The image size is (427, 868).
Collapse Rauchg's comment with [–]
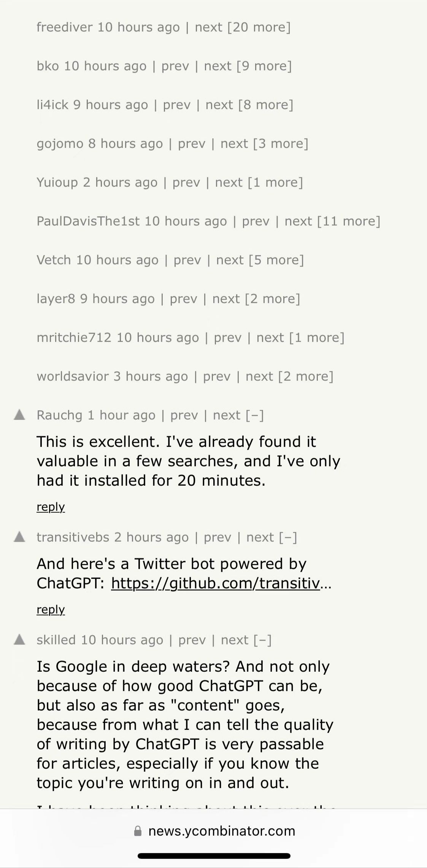click(255, 415)
